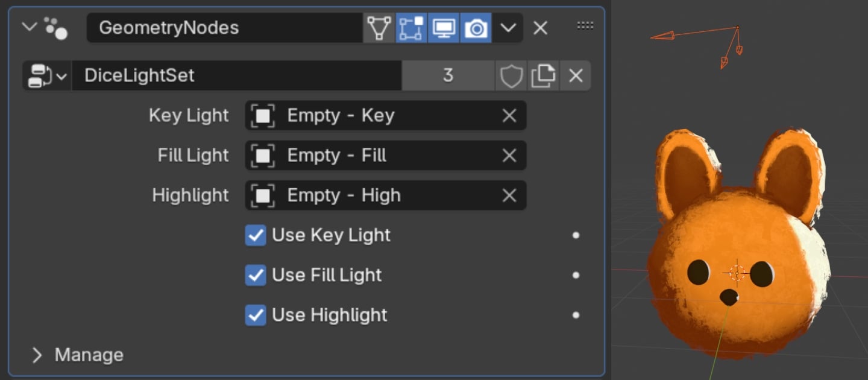Collapse the GeometryNodes modifier panel
This screenshot has height=380, width=868.
[29, 27]
